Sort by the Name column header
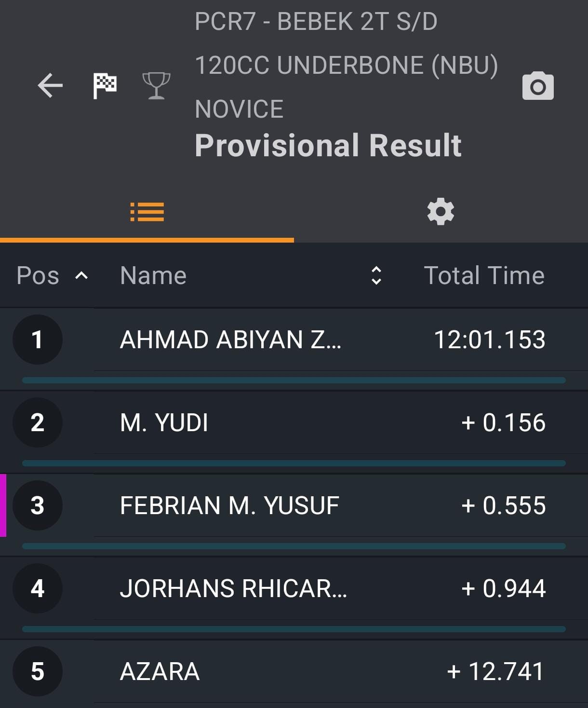 153,275
